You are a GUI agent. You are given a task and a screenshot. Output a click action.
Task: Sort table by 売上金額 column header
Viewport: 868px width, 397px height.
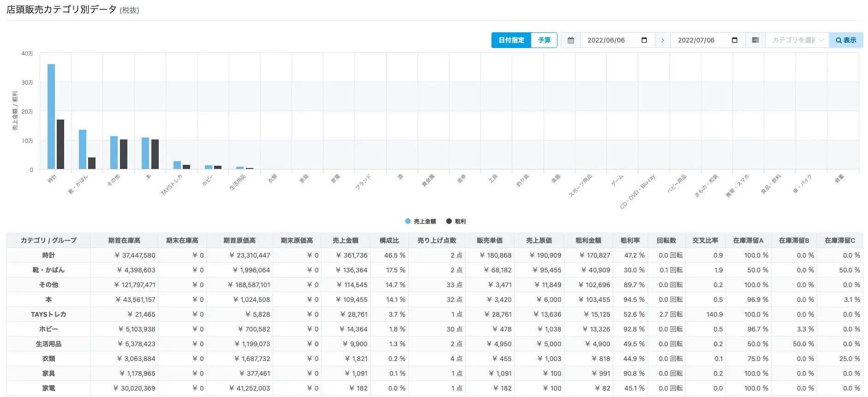(345, 241)
